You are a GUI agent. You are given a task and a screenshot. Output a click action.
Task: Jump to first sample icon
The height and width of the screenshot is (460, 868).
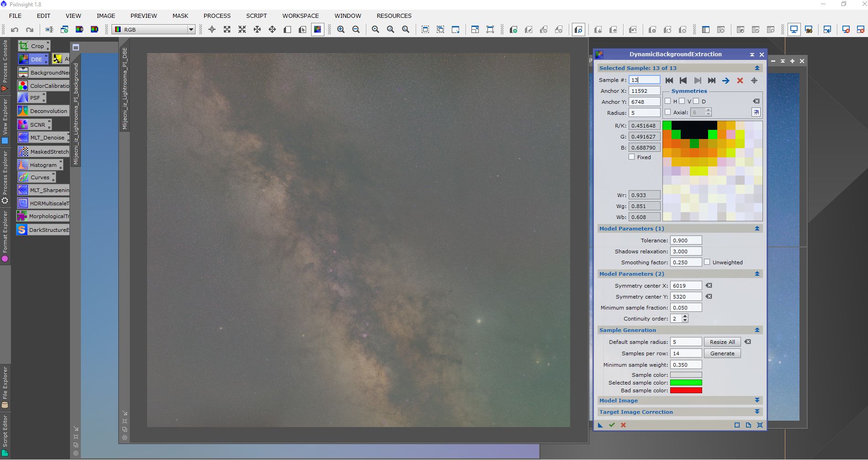coord(669,80)
